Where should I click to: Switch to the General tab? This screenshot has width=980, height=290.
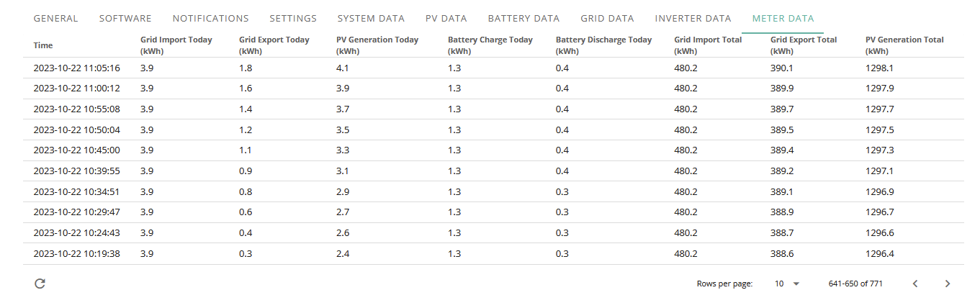click(55, 18)
